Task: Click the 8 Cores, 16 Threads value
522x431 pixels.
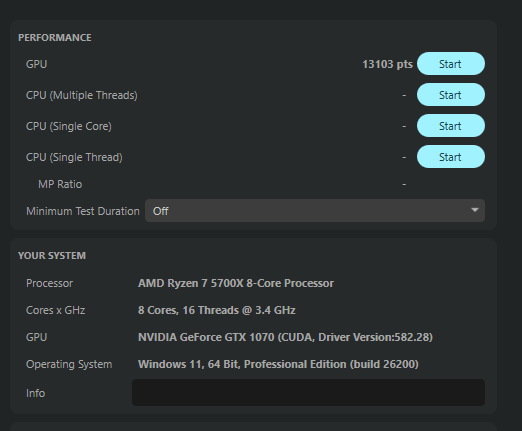Action: (217, 310)
